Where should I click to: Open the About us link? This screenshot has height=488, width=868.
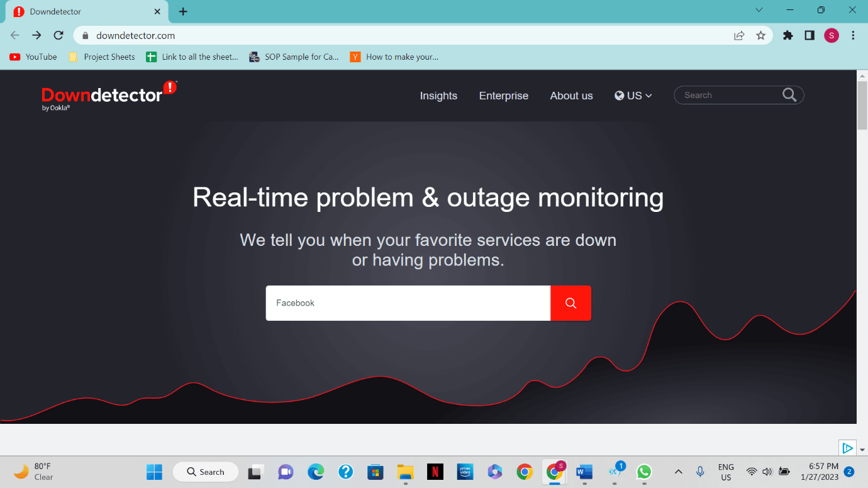pos(571,96)
